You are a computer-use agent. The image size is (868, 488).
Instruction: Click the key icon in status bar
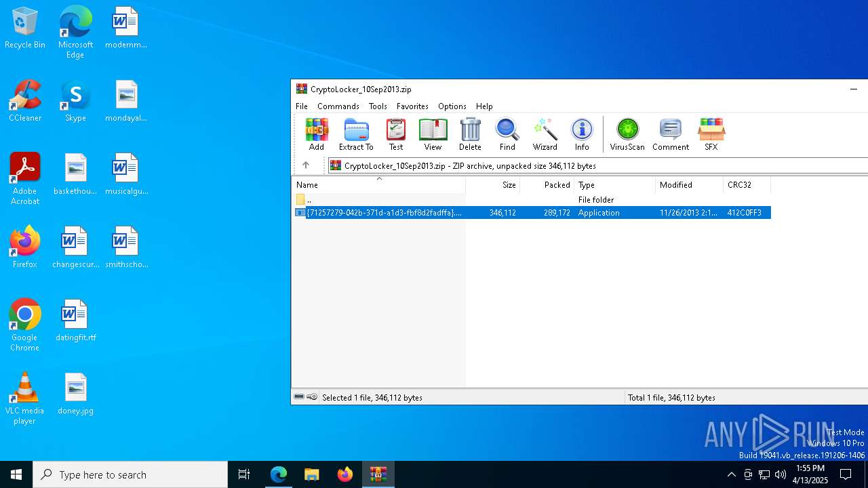[x=312, y=397]
